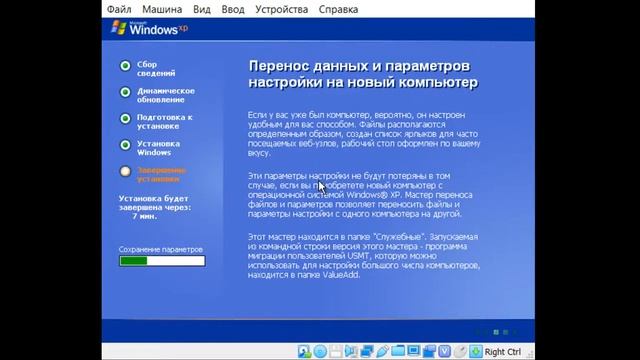
Task: Click the paragraph starting 'Этот мастер находится'
Action: tap(364, 256)
